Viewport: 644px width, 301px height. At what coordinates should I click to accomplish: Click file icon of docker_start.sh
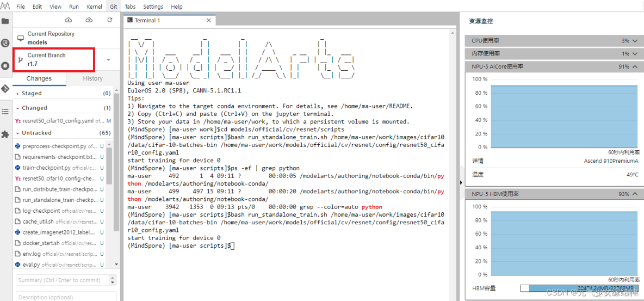point(18,243)
